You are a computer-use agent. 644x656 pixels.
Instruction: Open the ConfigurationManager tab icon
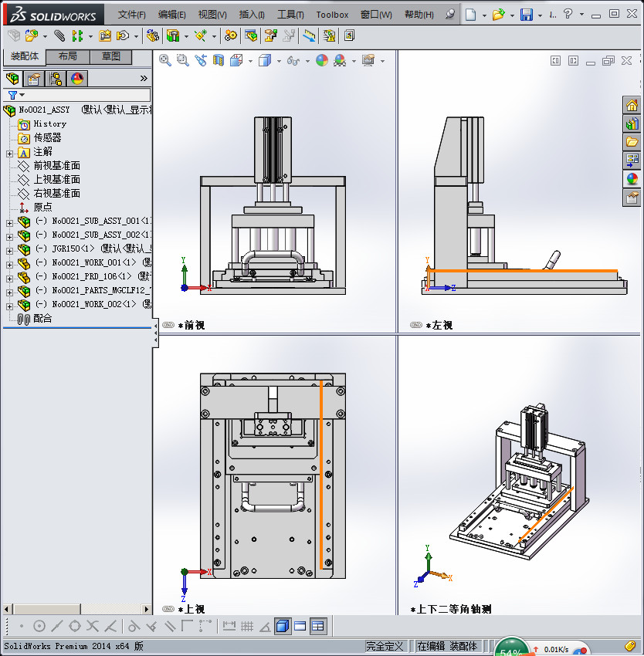(x=56, y=78)
